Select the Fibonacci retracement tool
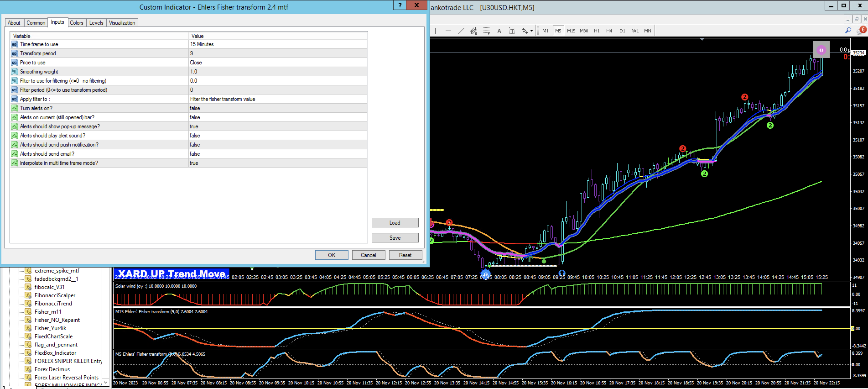 (487, 31)
